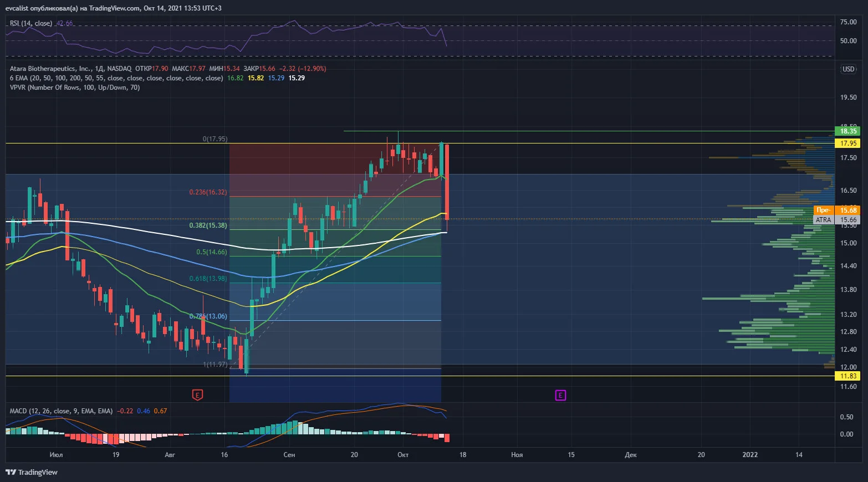
Task: Click the Июл label on time axis
Action: [x=56, y=455]
